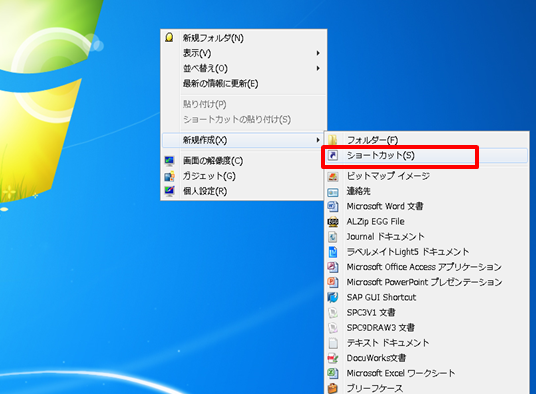This screenshot has height=394, width=536.
Task: Create a ラベルメイトLight5 ドキュメント
Action: pyautogui.click(x=426, y=252)
